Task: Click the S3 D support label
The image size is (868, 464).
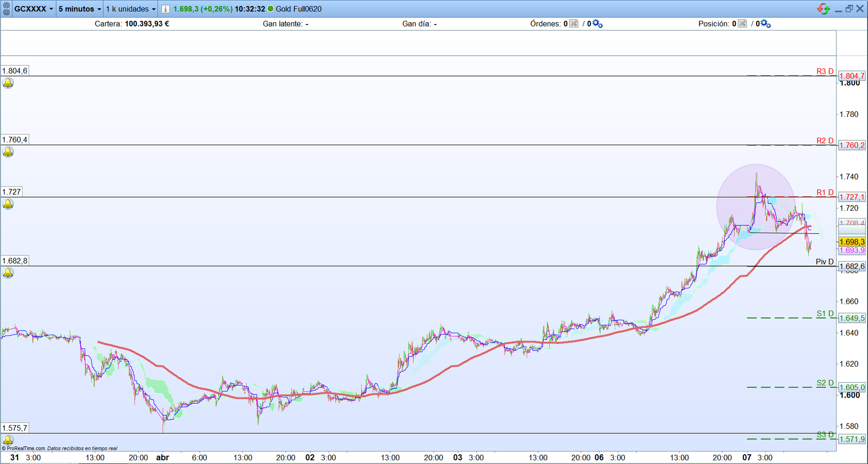Action: click(x=825, y=435)
